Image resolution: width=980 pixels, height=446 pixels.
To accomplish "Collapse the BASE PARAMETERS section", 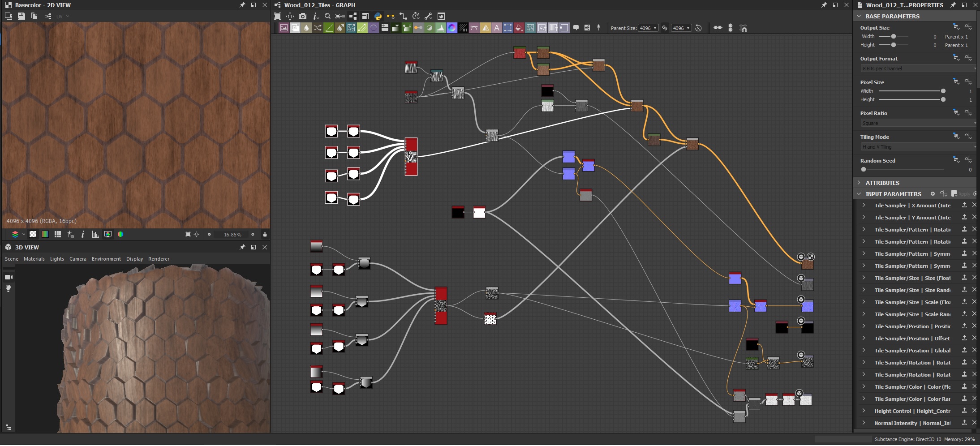I will click(860, 16).
